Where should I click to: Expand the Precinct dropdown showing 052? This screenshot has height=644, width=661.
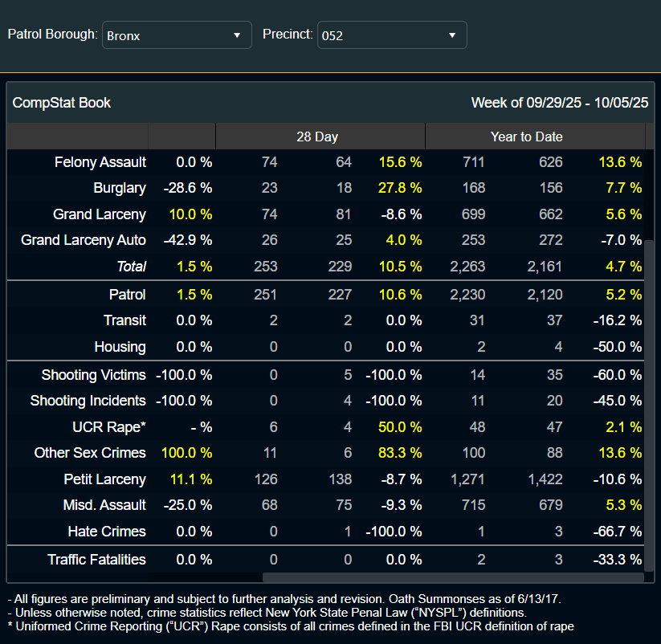pos(391,35)
